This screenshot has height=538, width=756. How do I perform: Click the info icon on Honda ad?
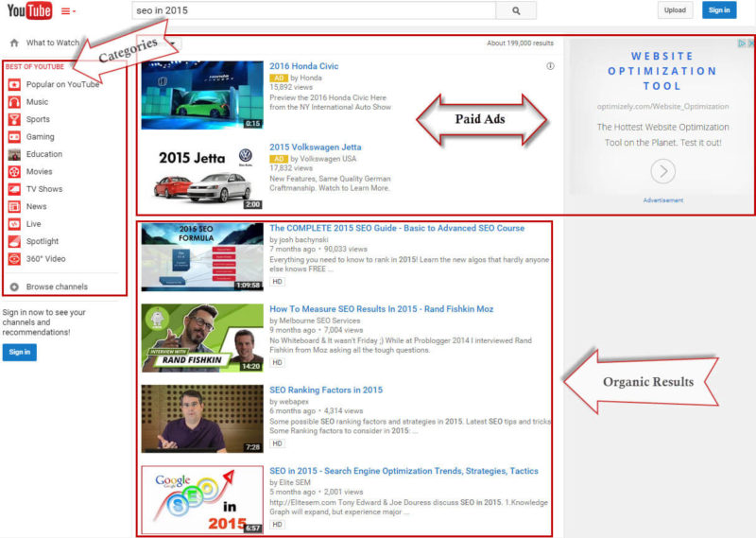coord(550,66)
